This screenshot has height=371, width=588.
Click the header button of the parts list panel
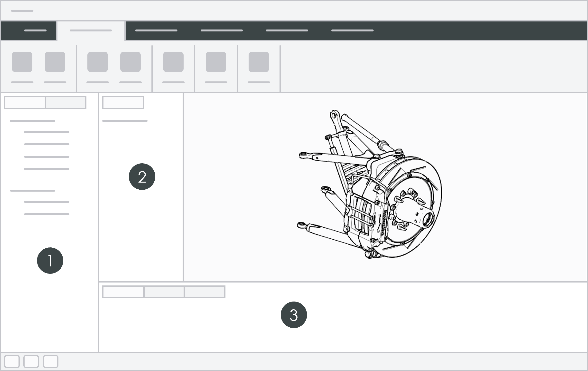(x=123, y=102)
